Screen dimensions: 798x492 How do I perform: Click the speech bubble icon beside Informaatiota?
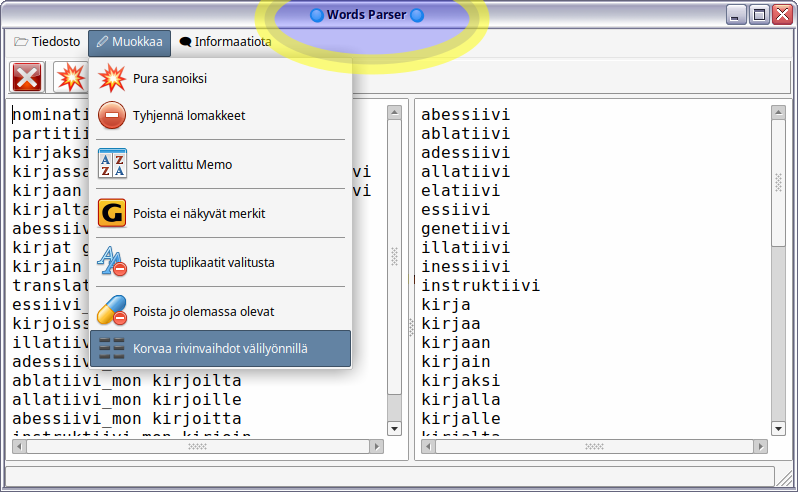[185, 42]
